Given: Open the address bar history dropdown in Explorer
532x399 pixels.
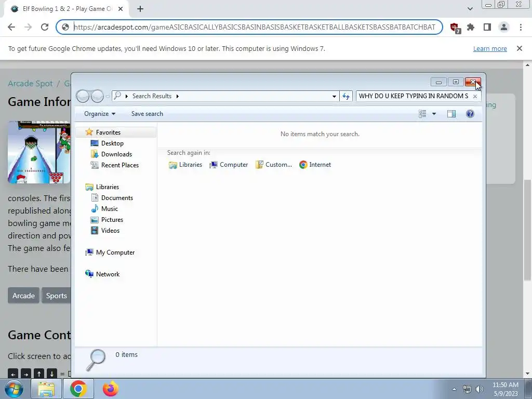Looking at the screenshot, I should click(334, 96).
